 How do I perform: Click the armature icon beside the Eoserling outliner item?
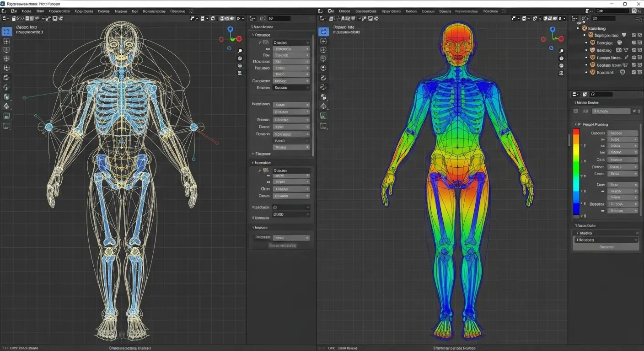click(x=584, y=28)
